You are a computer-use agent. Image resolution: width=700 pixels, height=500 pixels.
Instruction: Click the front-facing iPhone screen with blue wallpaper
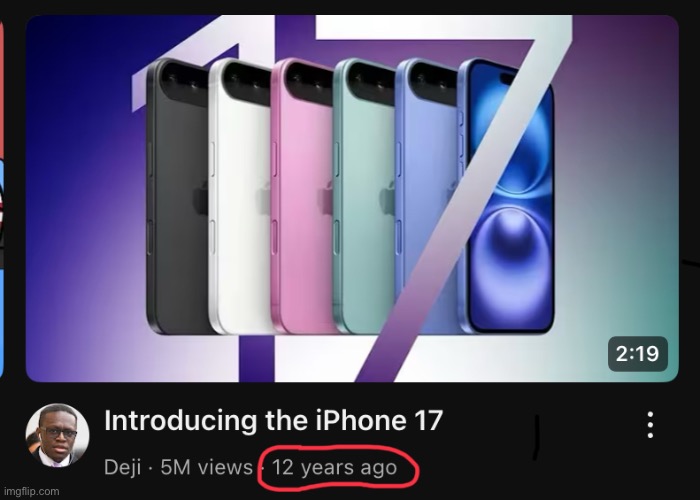click(509, 196)
